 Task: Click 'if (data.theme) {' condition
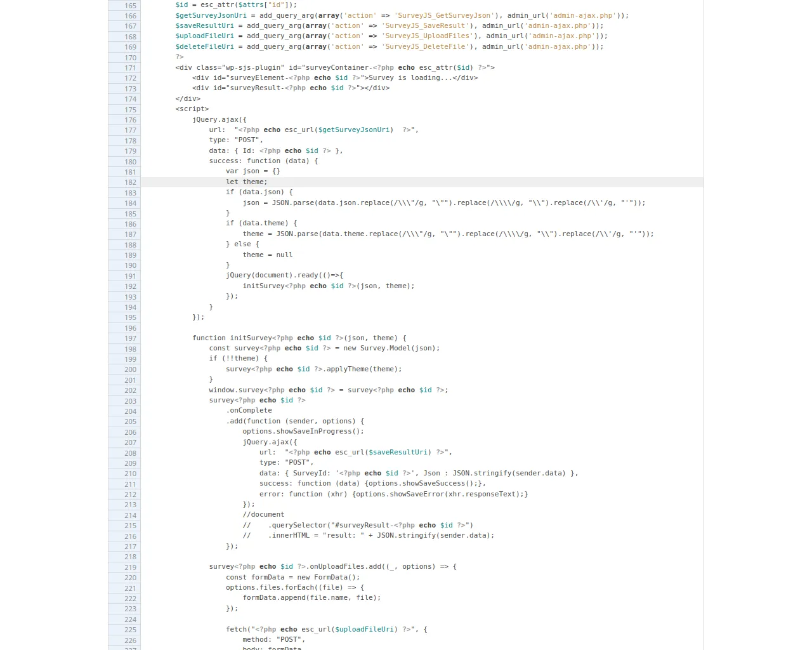[261, 223]
